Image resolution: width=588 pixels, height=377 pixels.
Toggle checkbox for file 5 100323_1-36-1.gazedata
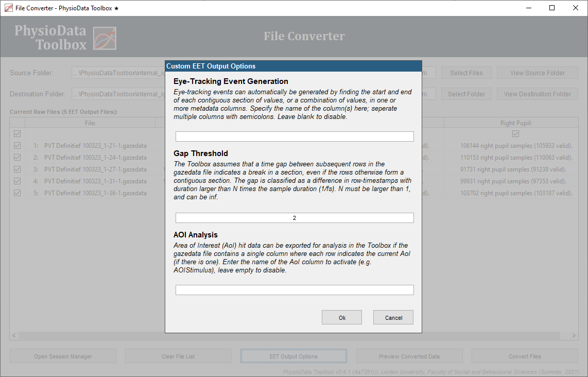[x=18, y=193]
